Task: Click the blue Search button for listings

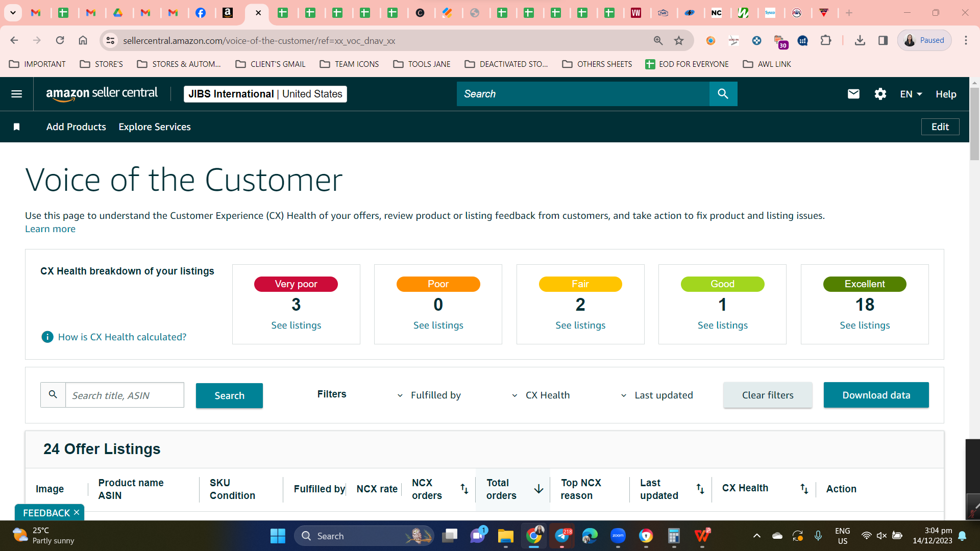Action: [x=229, y=395]
